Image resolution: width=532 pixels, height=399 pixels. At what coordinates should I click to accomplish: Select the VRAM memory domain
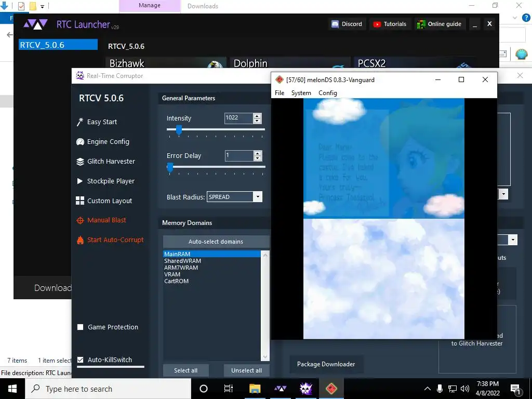(212, 274)
